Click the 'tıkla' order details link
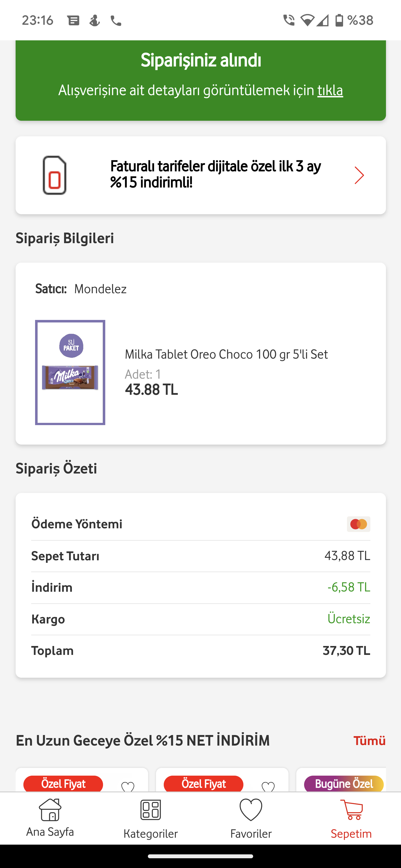Image resolution: width=401 pixels, height=868 pixels. pos(330,90)
